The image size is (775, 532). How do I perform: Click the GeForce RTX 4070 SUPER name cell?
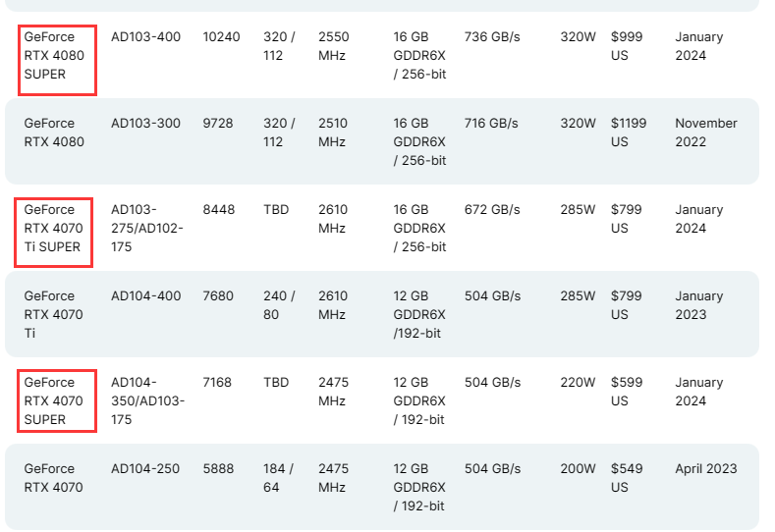57,400
